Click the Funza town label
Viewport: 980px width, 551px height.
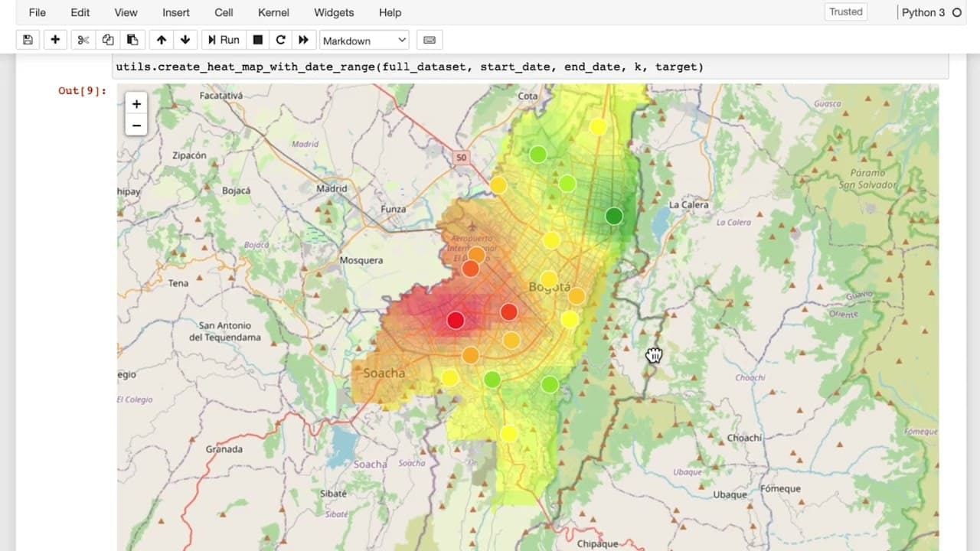[x=394, y=209]
